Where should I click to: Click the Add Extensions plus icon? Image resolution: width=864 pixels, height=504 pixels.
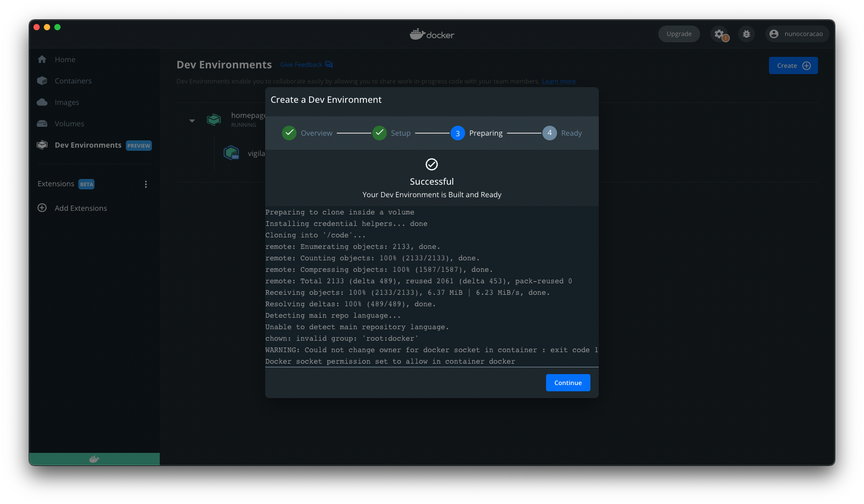coord(42,208)
